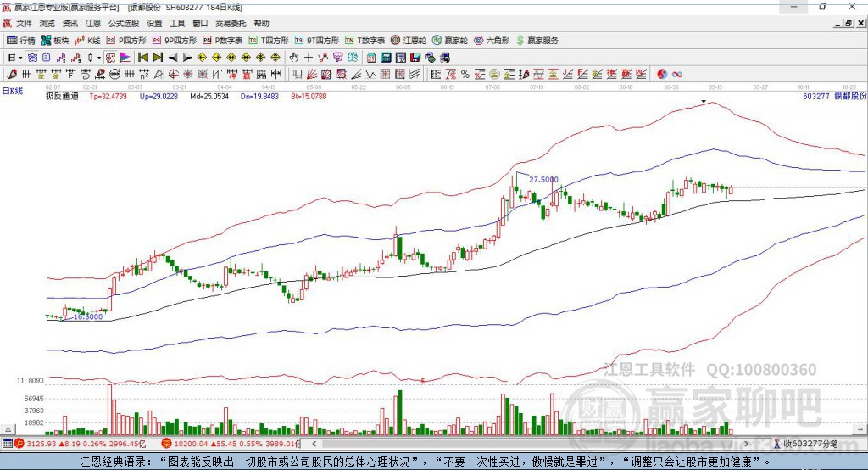Click the up-triangle button left of volume pane

pos(8,429)
